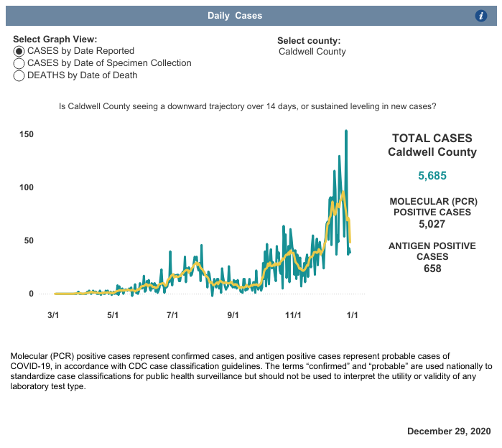The image size is (502, 448).
Task: Click the highest peak of the teal line
Action: (x=346, y=131)
